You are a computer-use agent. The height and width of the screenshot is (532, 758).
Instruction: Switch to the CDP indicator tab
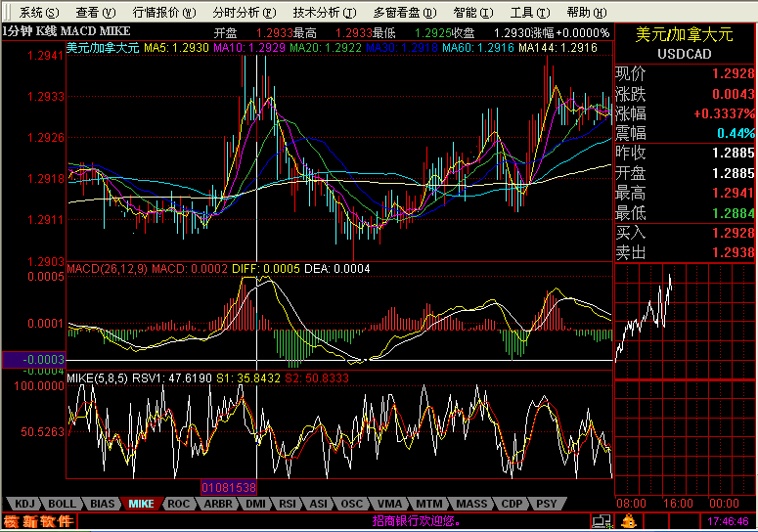(x=512, y=504)
